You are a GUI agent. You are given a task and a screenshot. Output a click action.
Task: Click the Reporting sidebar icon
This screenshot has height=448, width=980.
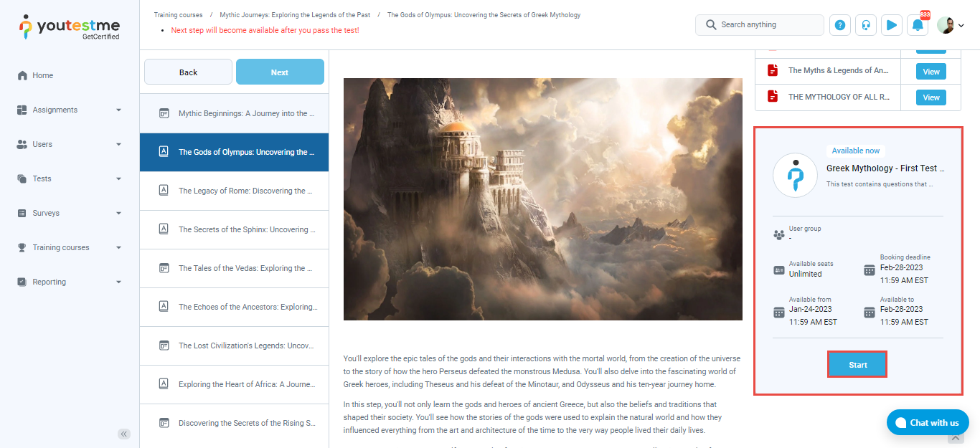[22, 282]
